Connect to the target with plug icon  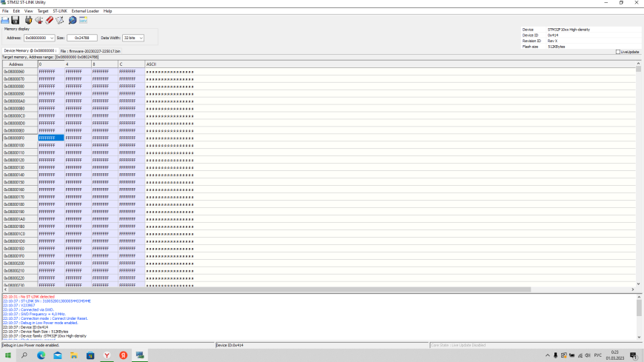pos(28,20)
